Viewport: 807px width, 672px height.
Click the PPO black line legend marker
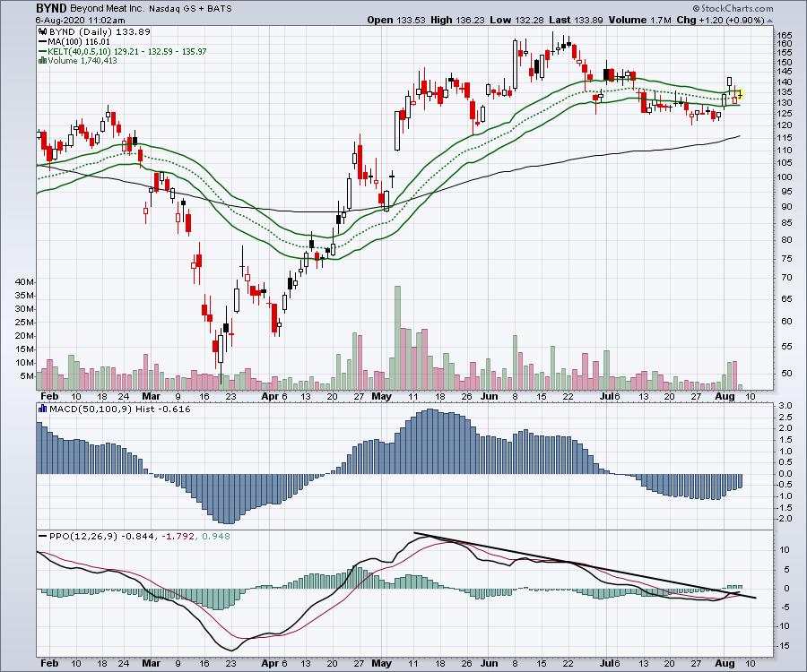coord(41,536)
